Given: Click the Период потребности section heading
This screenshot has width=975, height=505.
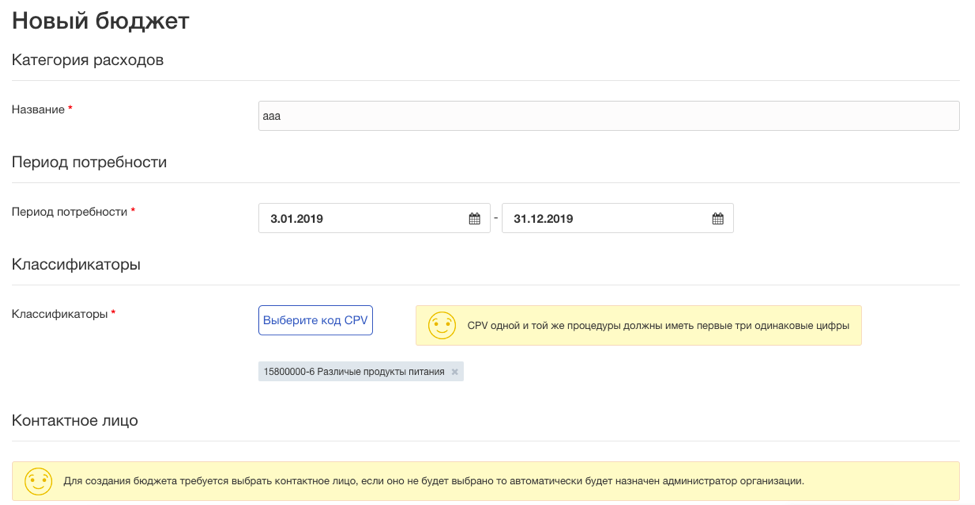Looking at the screenshot, I should 90,162.
